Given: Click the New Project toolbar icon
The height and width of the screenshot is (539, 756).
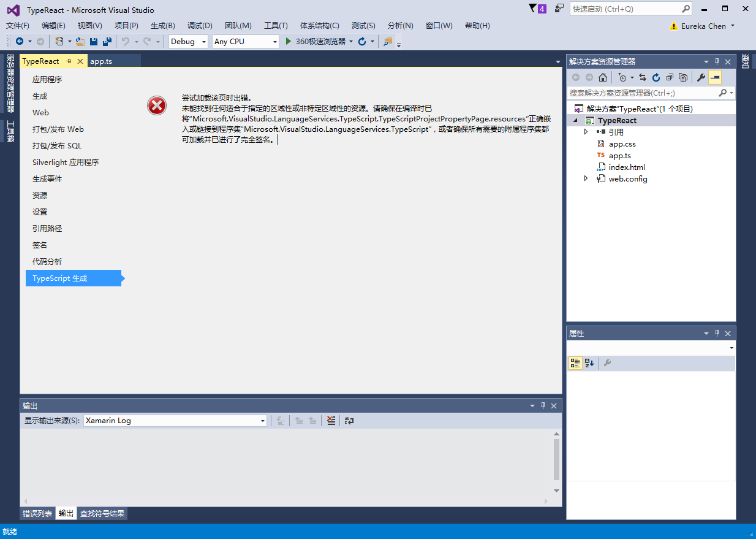Looking at the screenshot, I should (x=59, y=42).
